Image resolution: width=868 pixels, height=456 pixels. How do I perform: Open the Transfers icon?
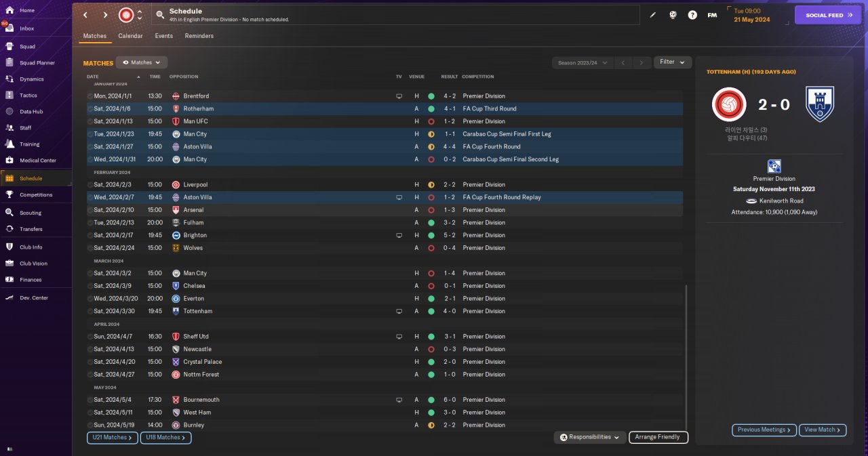pyautogui.click(x=9, y=229)
